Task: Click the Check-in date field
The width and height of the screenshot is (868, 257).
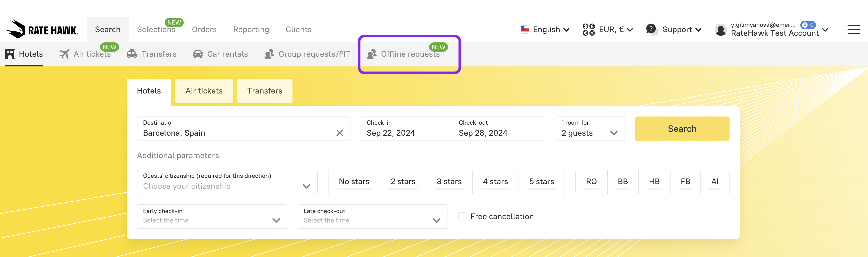Action: (x=406, y=129)
